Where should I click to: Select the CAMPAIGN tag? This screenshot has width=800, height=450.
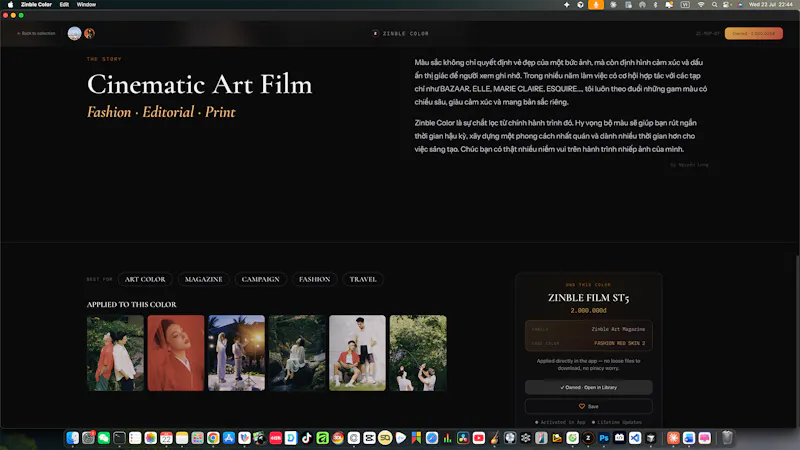[x=261, y=279]
